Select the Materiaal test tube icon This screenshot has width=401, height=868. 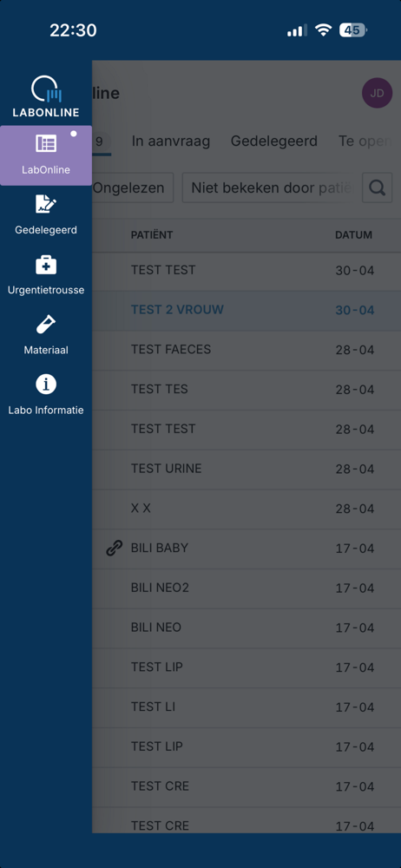(46, 325)
